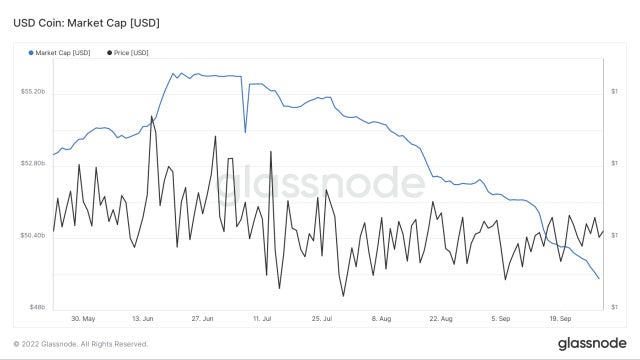Click the black Price legend dot
Image resolution: width=640 pixels, height=360 pixels.
(x=109, y=53)
